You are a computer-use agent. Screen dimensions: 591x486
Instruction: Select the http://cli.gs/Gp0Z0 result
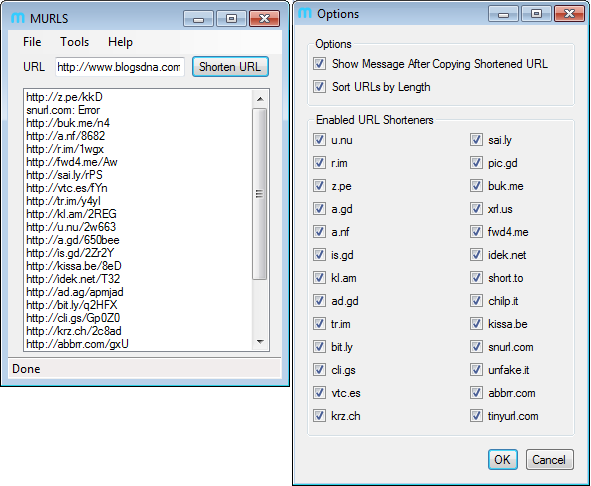click(x=73, y=318)
